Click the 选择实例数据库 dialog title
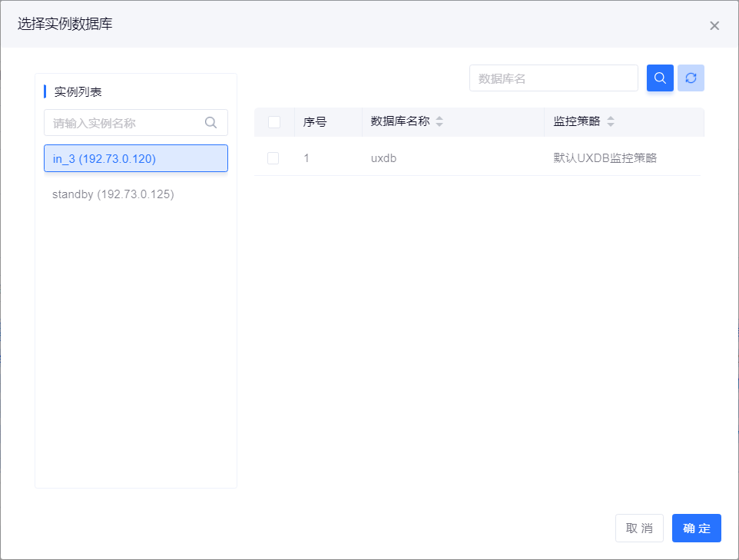This screenshot has width=739, height=560. pyautogui.click(x=65, y=25)
